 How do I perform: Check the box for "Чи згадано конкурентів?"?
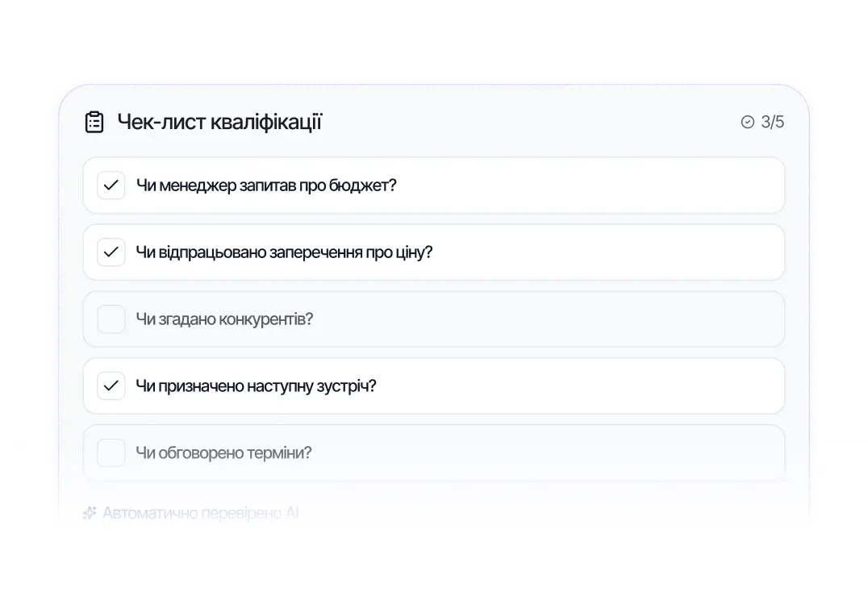coord(111,319)
